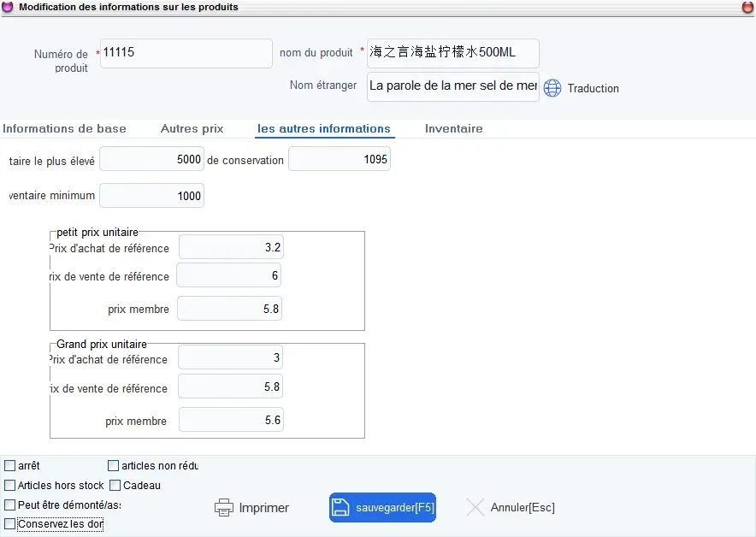Click Grand prix purchase reference field 3
The image size is (756, 537).
coord(230,357)
